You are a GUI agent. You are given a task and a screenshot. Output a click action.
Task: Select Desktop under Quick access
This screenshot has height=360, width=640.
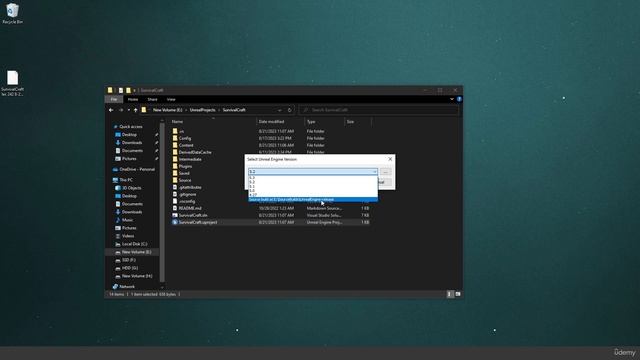coord(129,135)
